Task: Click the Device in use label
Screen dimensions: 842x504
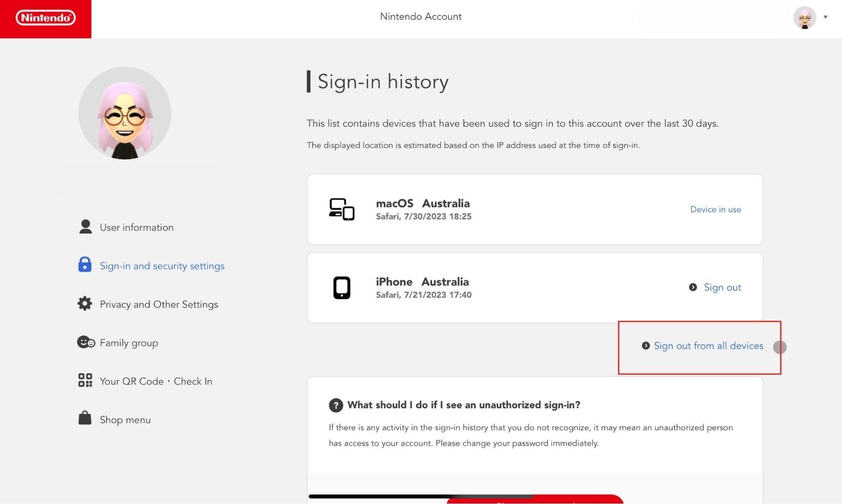Action: click(715, 209)
